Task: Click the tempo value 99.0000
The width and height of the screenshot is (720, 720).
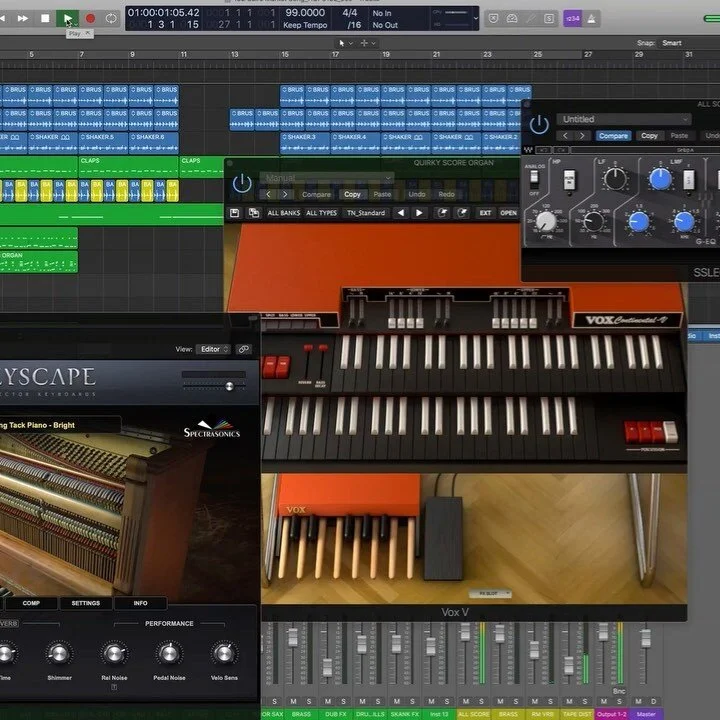Action: click(305, 12)
